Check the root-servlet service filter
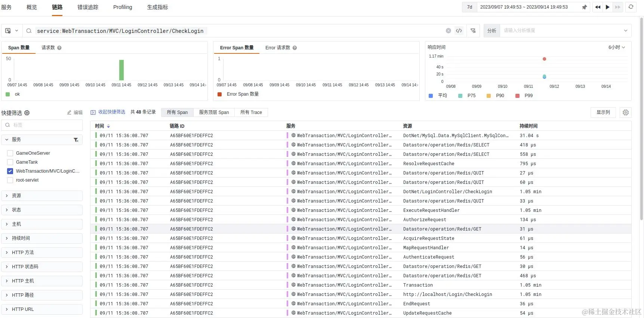Screen dimensions: 644x318 point(10,180)
